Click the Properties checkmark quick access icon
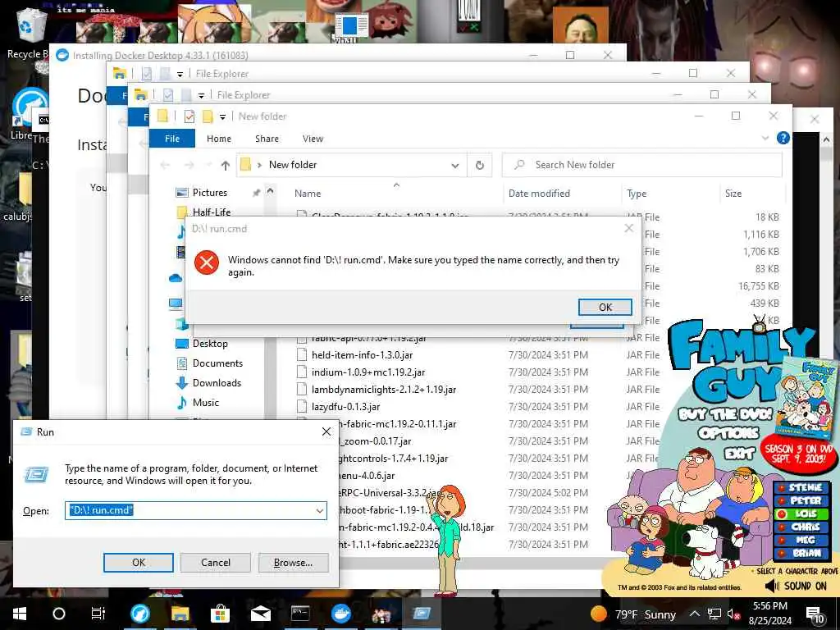Screen dimensions: 840x630 point(189,116)
